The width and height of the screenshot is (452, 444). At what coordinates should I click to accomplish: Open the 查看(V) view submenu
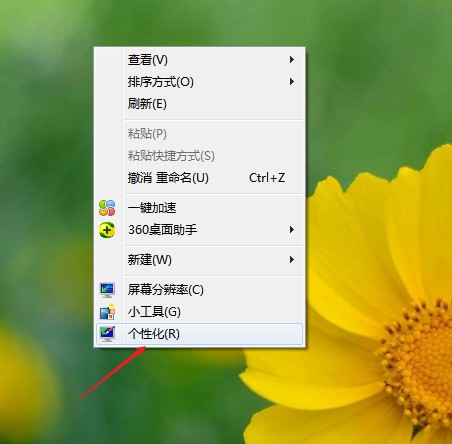(x=199, y=60)
